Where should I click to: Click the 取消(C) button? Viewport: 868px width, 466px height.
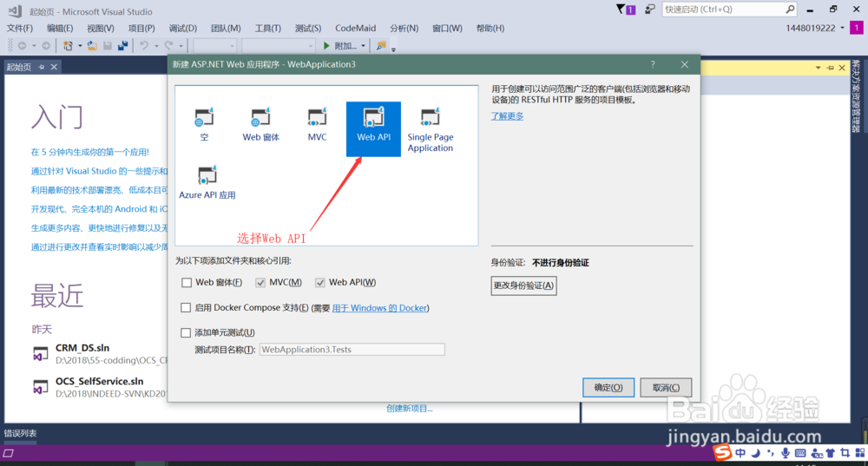point(666,387)
